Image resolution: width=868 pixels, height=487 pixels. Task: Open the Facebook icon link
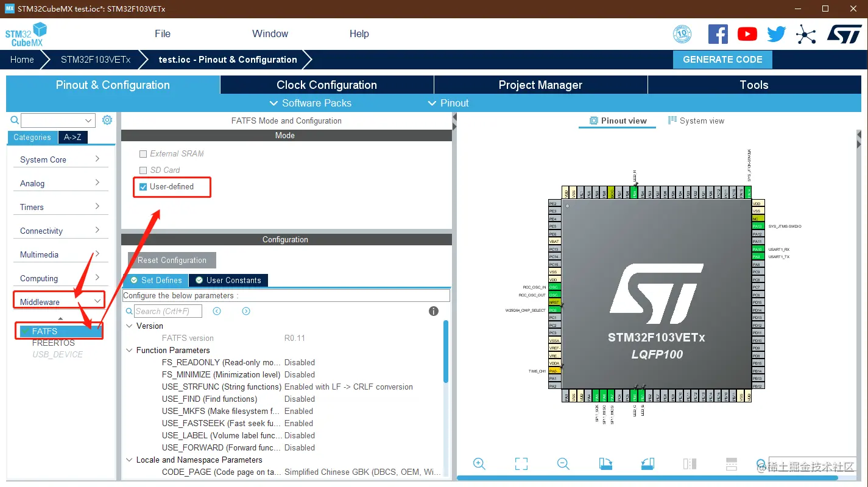(718, 33)
